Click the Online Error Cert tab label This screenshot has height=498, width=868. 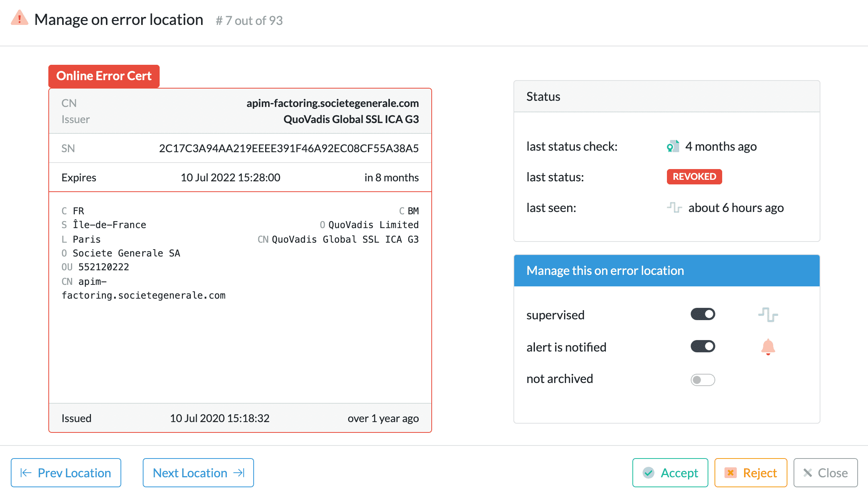click(104, 76)
